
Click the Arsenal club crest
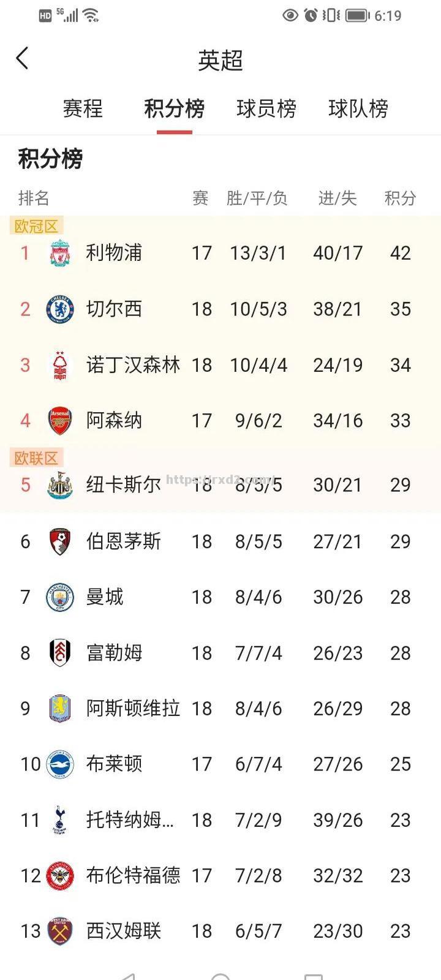tap(60, 421)
